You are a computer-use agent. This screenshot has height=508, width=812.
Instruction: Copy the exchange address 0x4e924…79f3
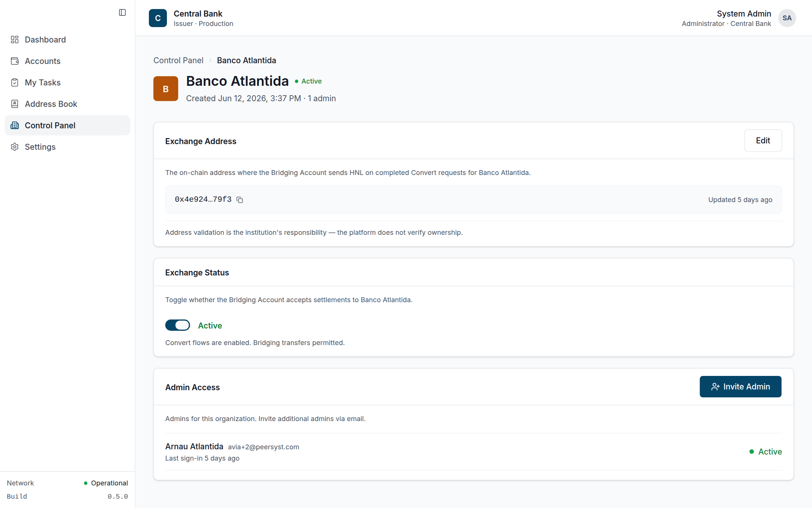pyautogui.click(x=240, y=200)
